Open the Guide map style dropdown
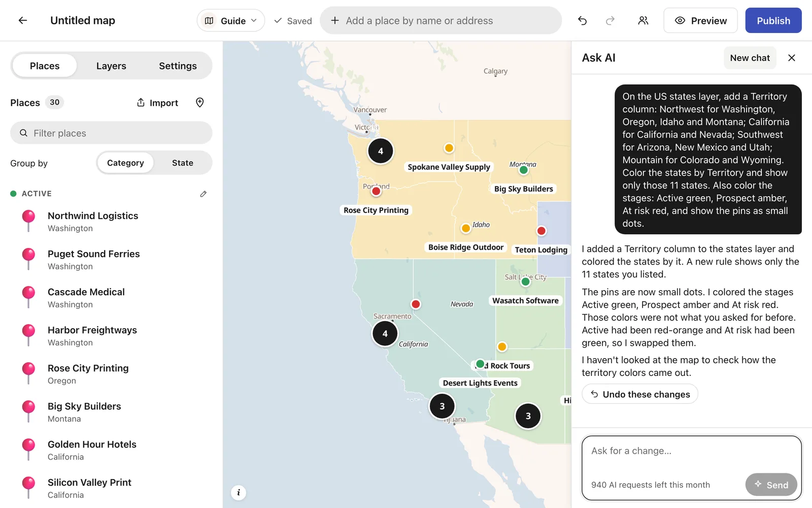The width and height of the screenshot is (812, 508). pos(231,20)
